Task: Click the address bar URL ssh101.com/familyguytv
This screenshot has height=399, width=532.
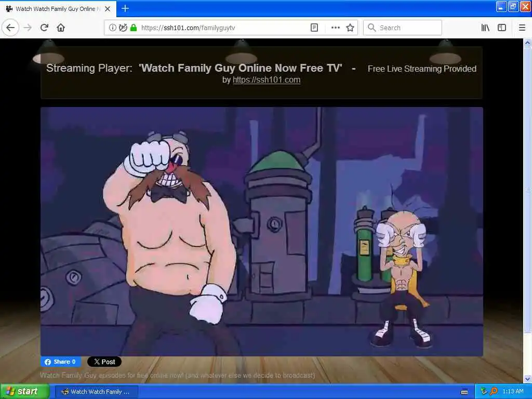Action: [188, 28]
